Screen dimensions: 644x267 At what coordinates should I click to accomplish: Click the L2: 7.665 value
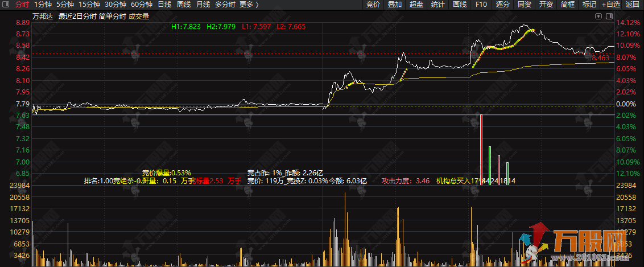291,26
